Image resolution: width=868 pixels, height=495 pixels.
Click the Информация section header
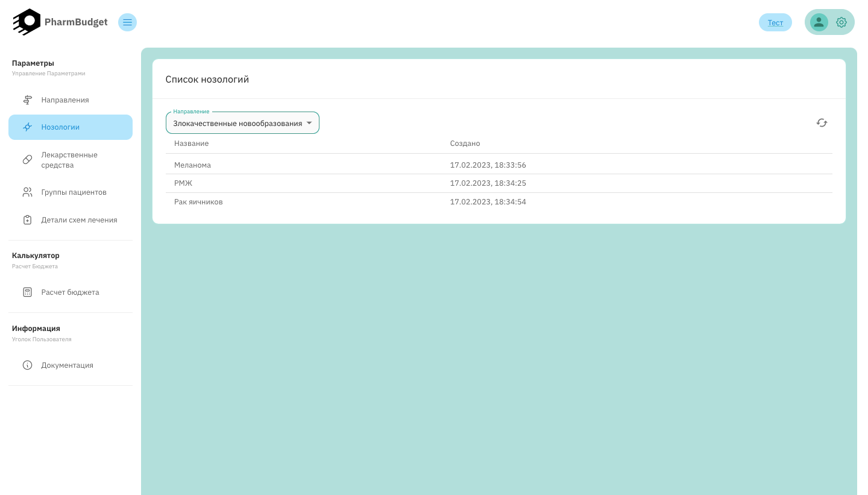pos(36,329)
